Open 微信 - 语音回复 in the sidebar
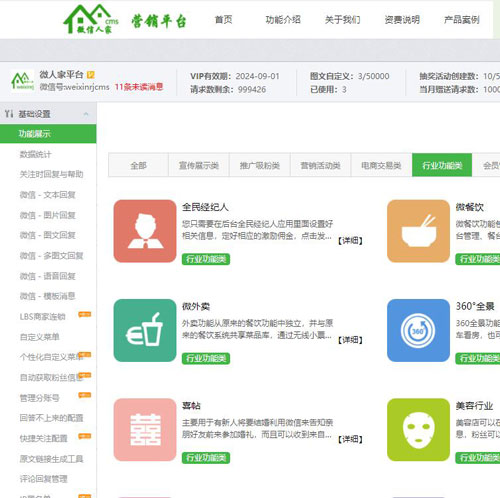Viewport: 500px width, 498px height. (47, 276)
